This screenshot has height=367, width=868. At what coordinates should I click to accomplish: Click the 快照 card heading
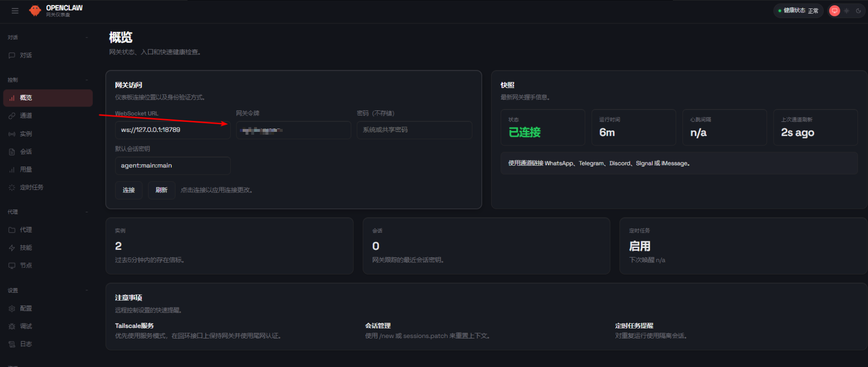point(507,85)
